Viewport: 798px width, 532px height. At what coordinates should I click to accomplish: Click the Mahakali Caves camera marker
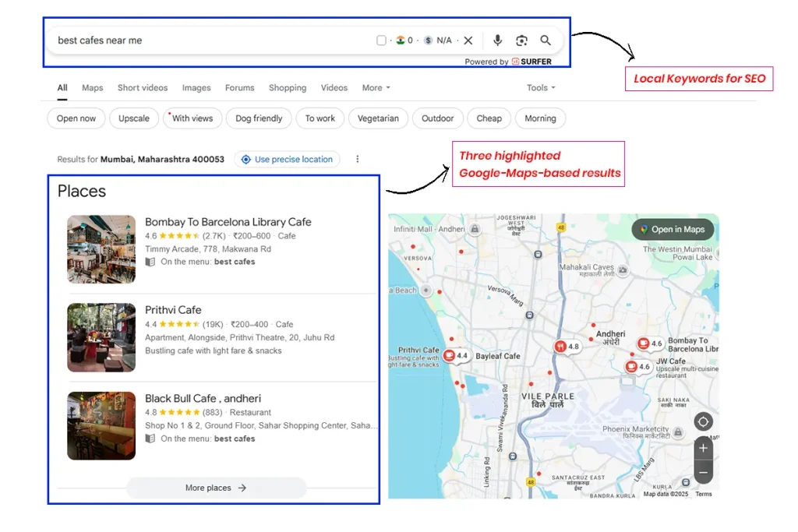(623, 270)
